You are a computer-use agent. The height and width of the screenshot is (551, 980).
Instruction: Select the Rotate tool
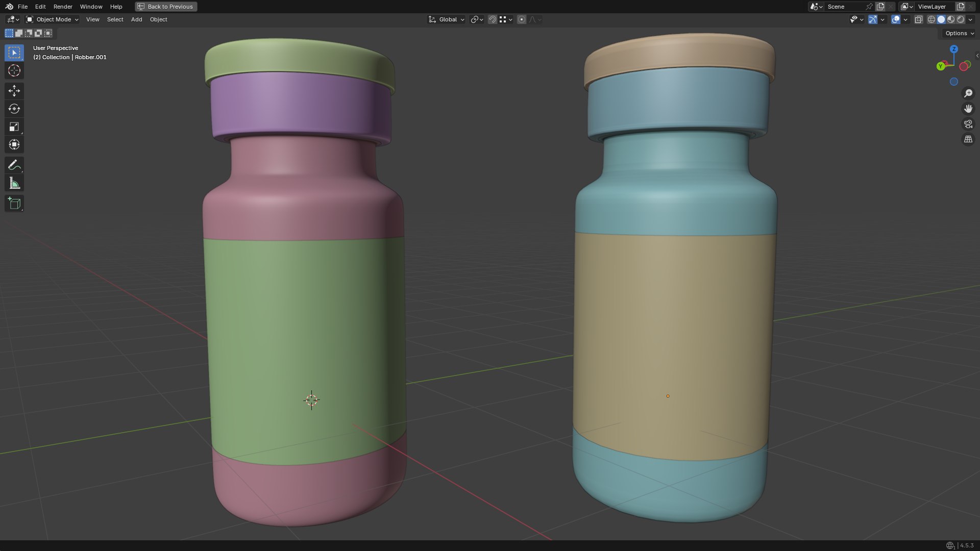click(14, 109)
